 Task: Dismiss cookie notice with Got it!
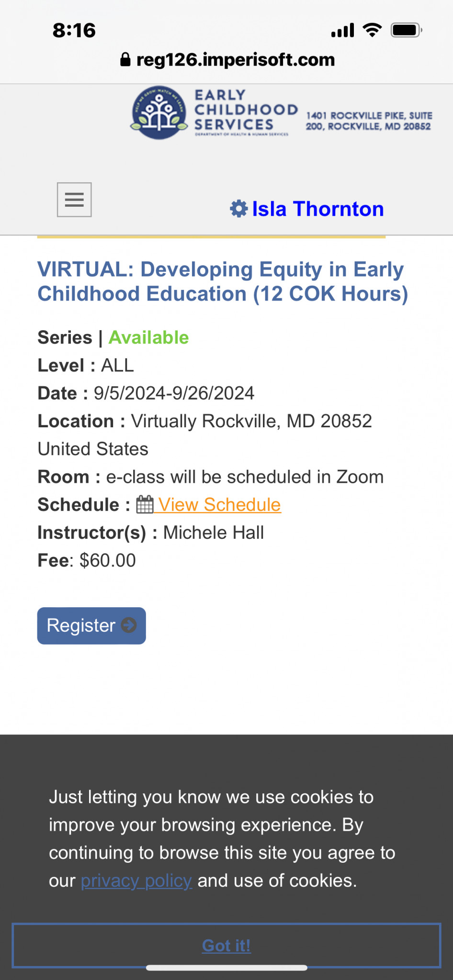(226, 946)
